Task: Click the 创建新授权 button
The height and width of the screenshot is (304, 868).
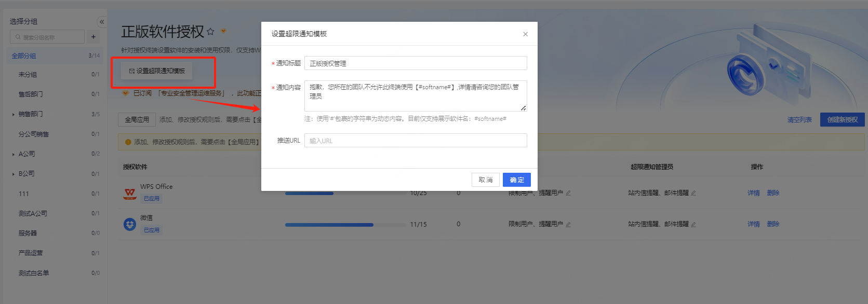Action: (843, 120)
